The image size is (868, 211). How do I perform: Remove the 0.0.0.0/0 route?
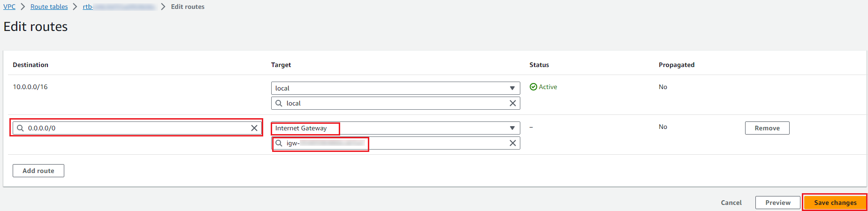767,128
